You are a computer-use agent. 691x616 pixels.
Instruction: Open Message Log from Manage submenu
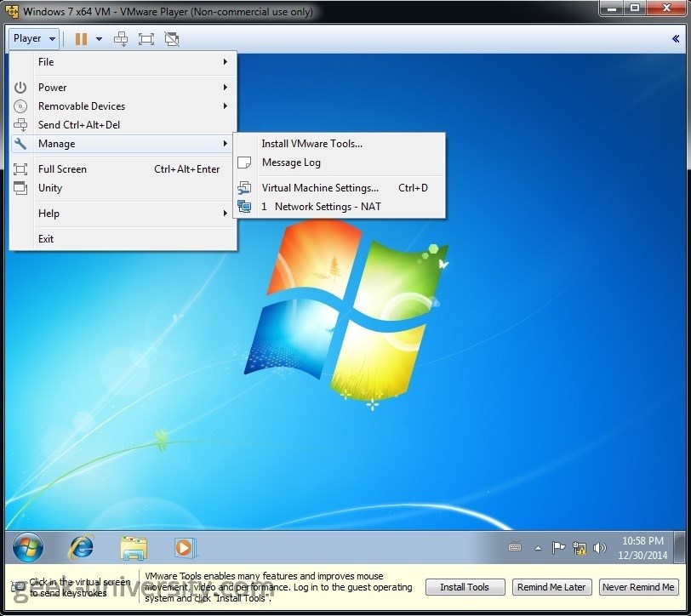[340, 163]
